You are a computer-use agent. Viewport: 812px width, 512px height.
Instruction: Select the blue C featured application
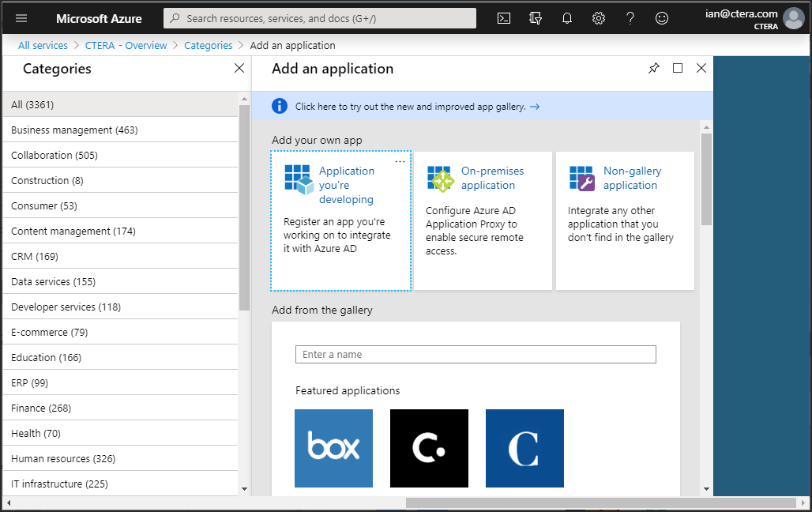[x=524, y=448]
